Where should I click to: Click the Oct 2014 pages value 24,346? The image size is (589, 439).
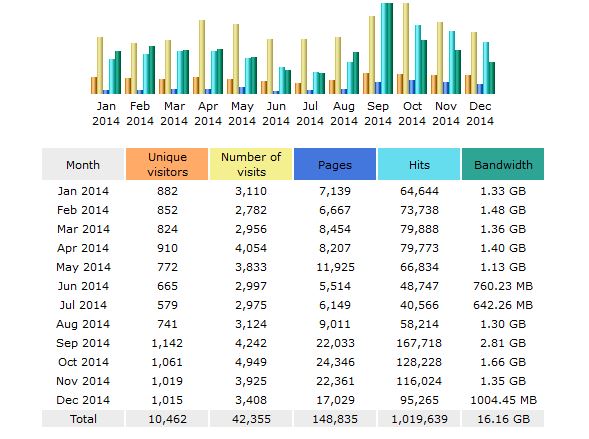pos(335,362)
